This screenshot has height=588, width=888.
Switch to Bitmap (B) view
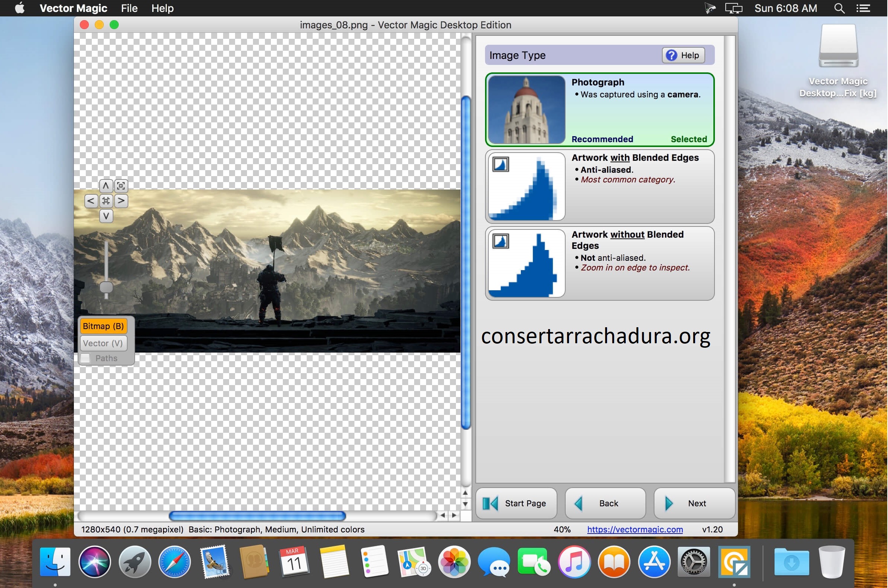[103, 326]
